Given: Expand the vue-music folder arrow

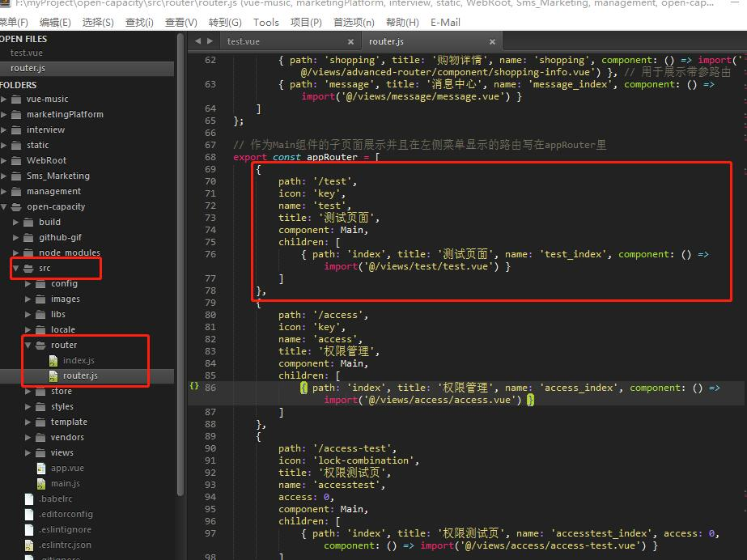Looking at the screenshot, I should (x=4, y=99).
